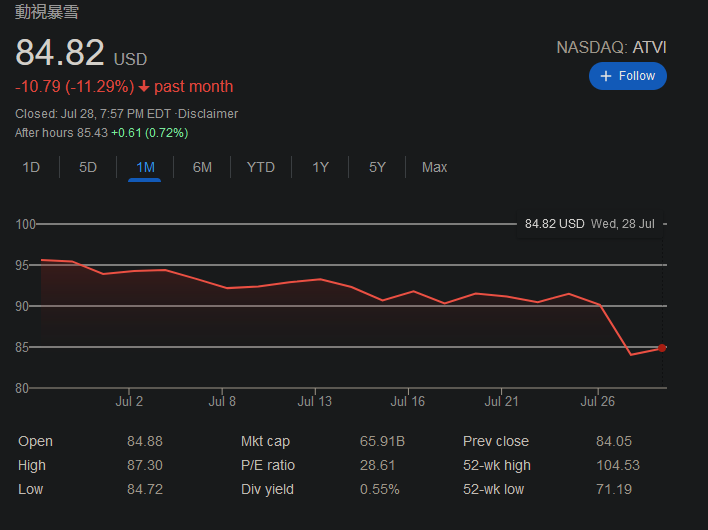
Task: Switch to the 5D time range
Action: [88, 167]
